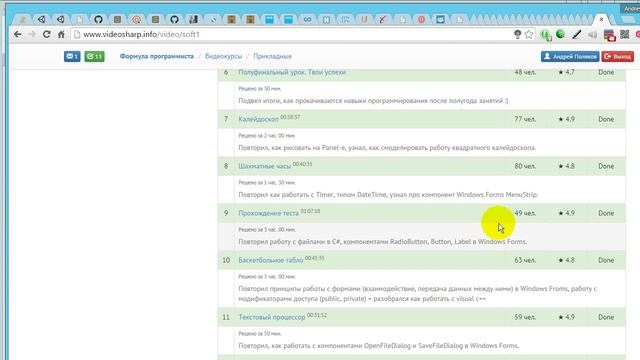Open the green extension icon right of the star

click(x=546, y=36)
